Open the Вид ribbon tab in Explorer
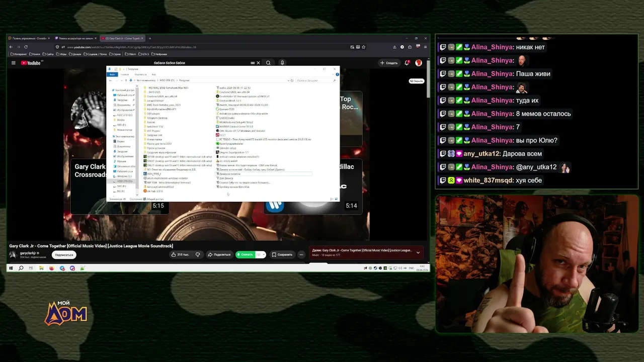The image size is (644, 362). (154, 74)
